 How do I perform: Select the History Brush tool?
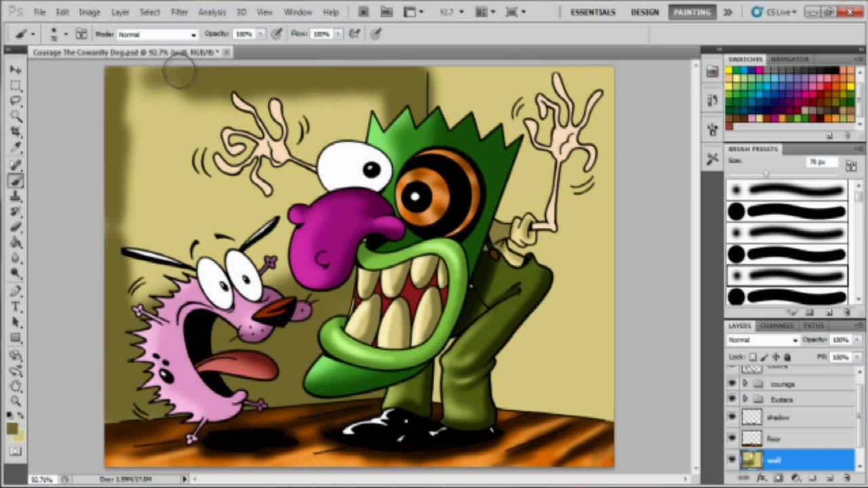[16, 212]
